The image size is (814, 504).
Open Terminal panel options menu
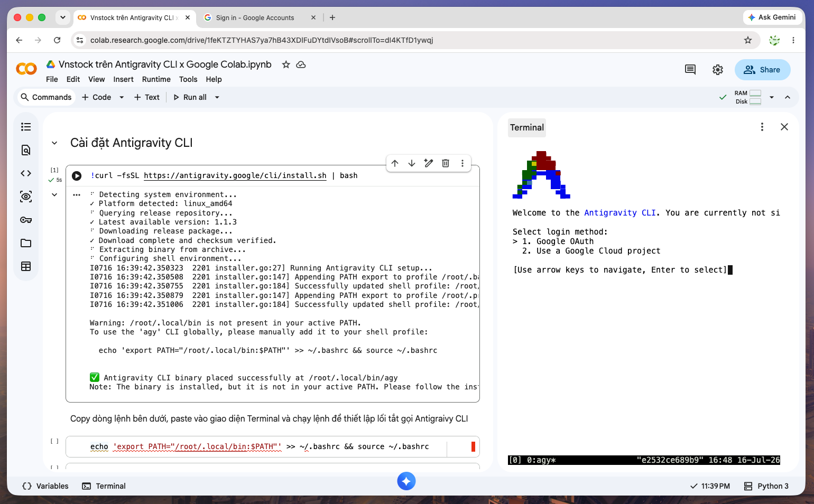pyautogui.click(x=762, y=127)
